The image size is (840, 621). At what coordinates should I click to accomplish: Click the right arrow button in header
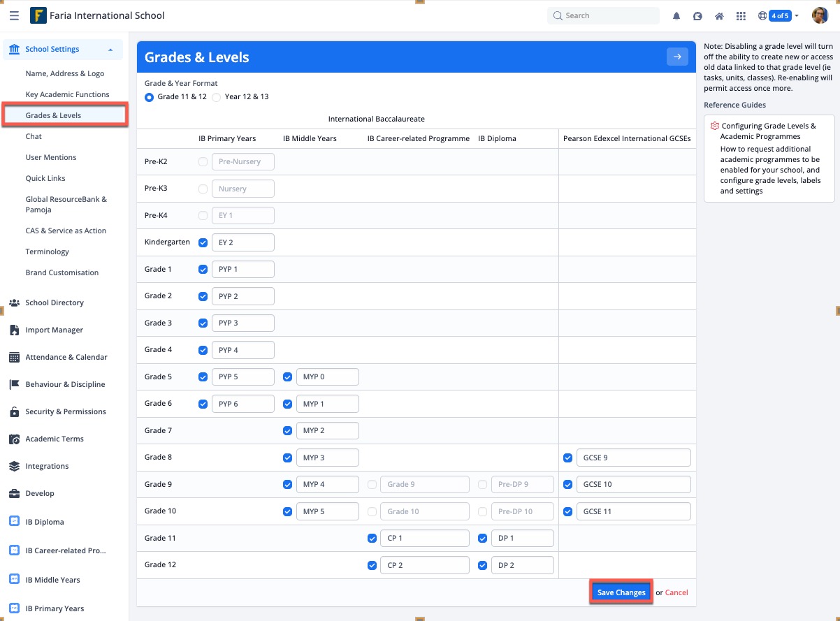coord(677,57)
